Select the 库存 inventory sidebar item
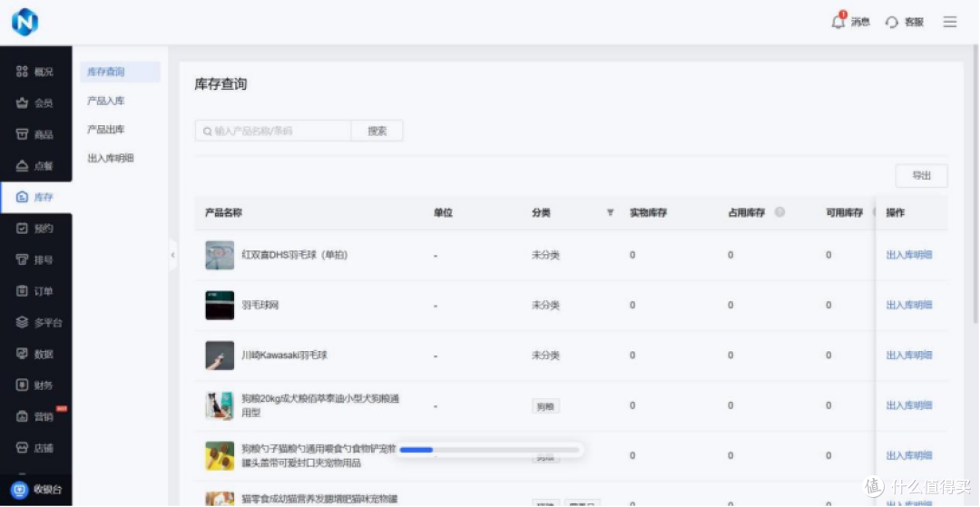980x507 pixels. pyautogui.click(x=35, y=198)
